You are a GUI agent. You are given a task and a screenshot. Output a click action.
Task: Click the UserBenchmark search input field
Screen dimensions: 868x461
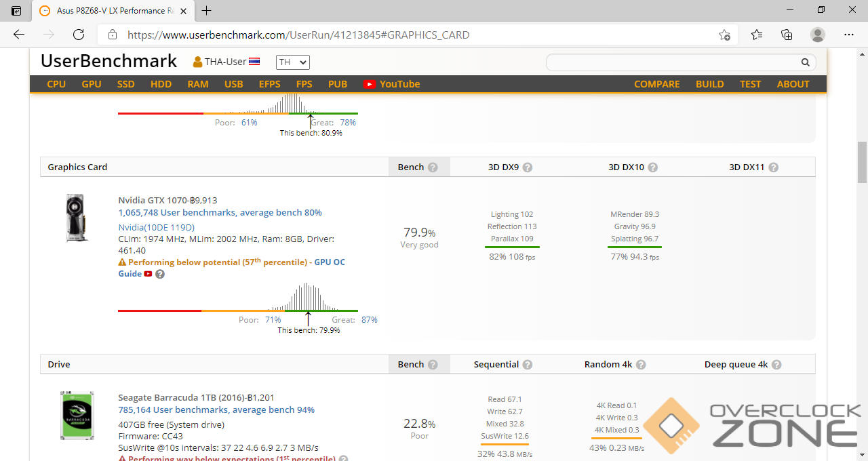(671, 62)
